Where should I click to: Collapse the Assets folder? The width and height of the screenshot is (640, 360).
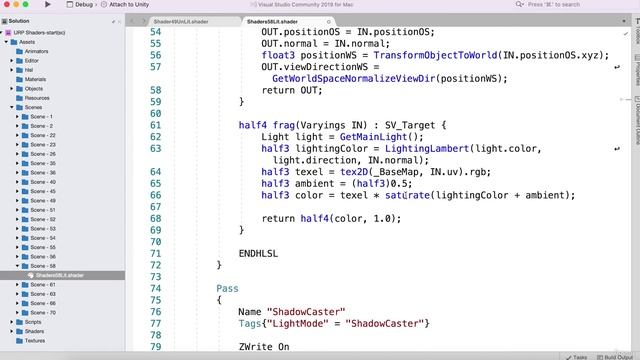coord(6,42)
